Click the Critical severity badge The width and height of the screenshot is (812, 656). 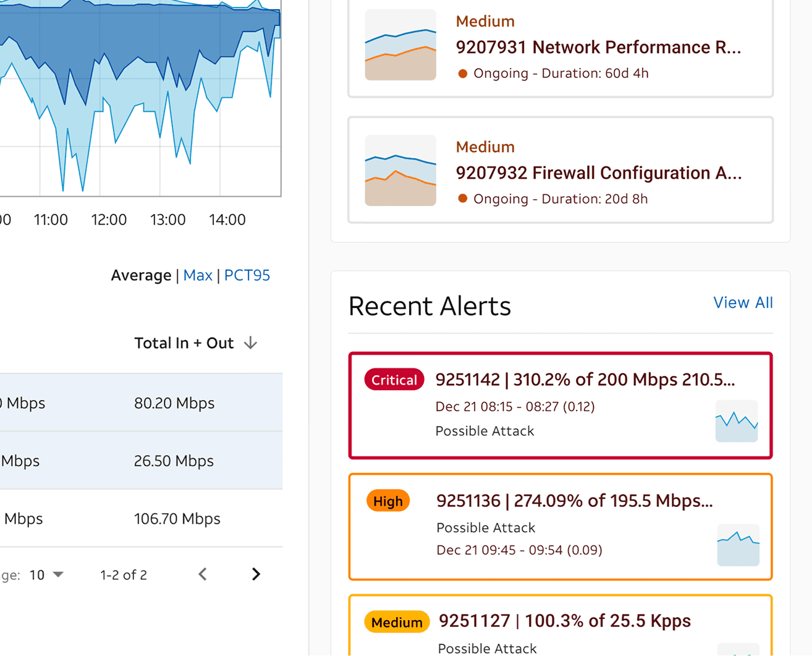[394, 380]
